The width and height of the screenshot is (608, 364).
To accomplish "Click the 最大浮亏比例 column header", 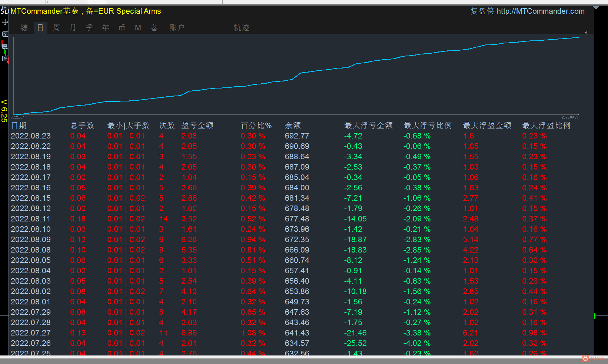I will click(x=428, y=126).
